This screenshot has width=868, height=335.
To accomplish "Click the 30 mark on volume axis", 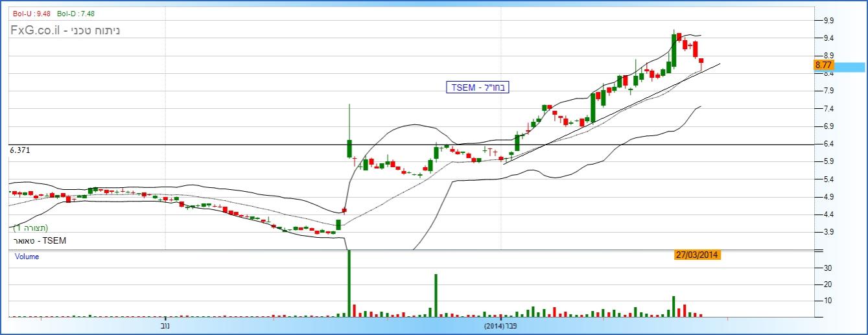I will click(823, 268).
